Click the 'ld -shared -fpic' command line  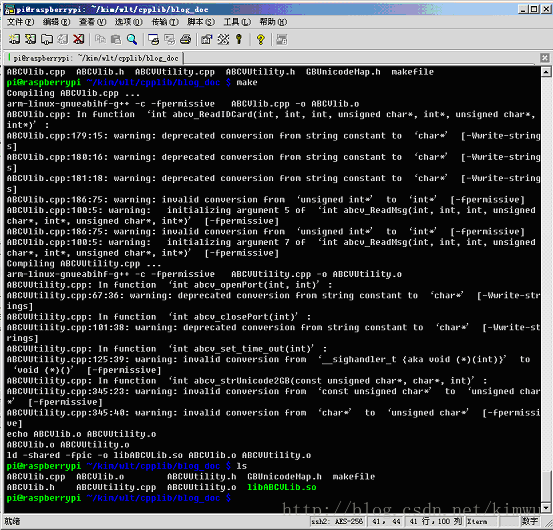tap(159, 455)
